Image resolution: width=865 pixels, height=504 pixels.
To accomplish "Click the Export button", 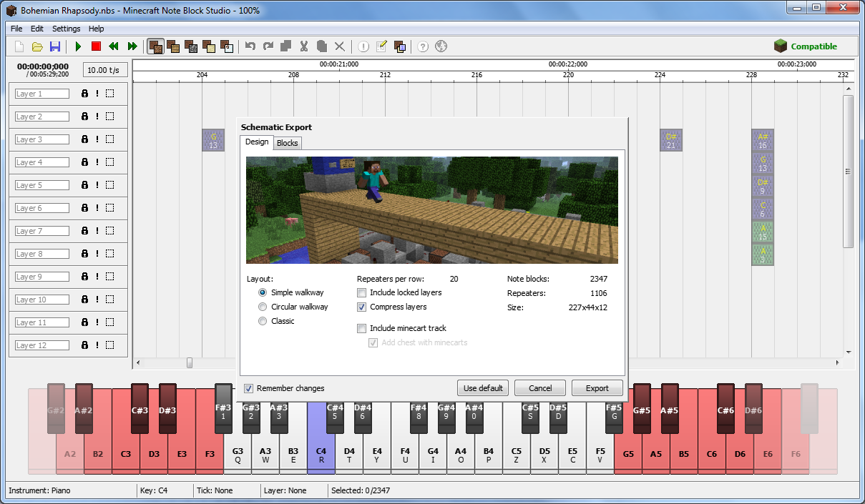I will click(x=597, y=388).
